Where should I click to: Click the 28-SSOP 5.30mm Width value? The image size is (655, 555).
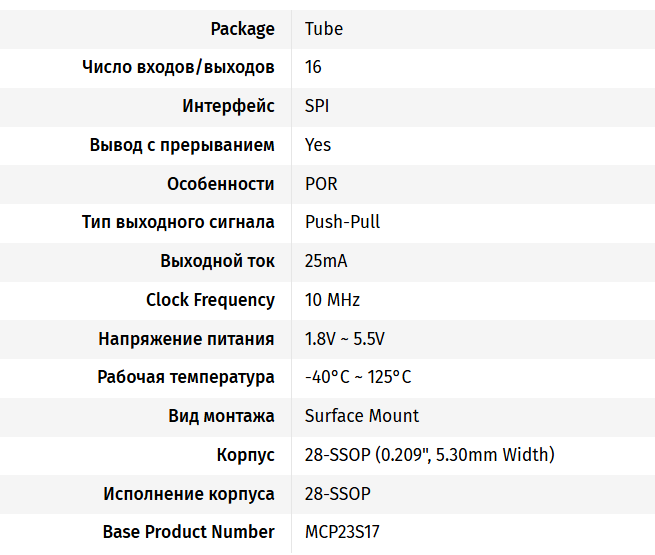[429, 455]
